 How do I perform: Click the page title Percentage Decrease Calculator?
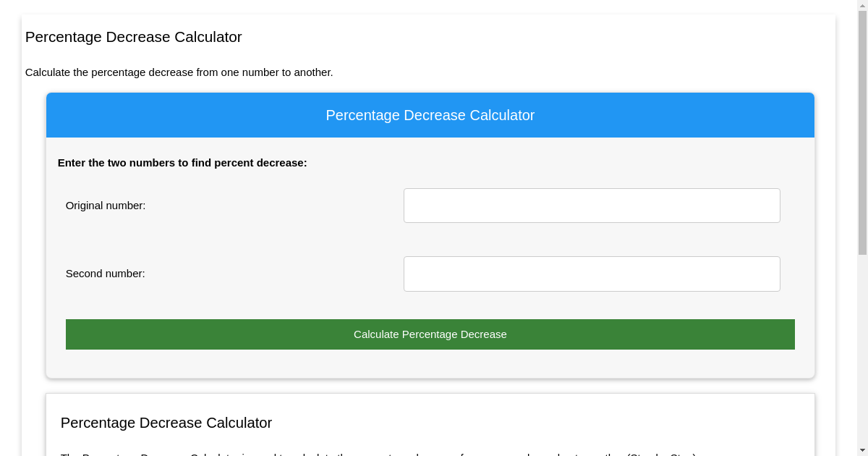click(x=133, y=37)
